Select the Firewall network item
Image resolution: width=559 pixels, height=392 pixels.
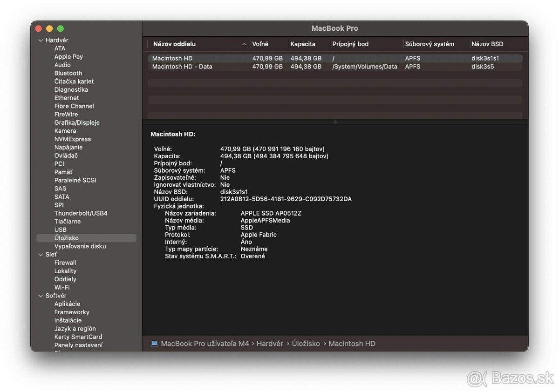pyautogui.click(x=65, y=263)
